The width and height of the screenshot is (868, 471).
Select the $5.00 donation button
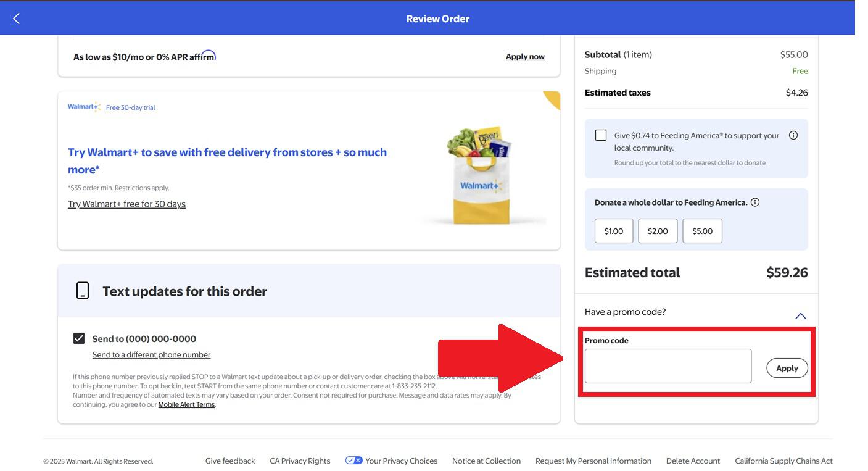[702, 231]
